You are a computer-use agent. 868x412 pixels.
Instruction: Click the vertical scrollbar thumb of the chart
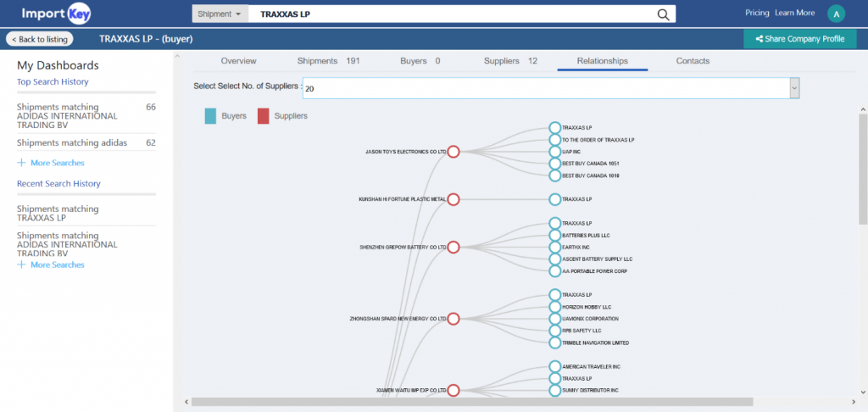[863, 170]
